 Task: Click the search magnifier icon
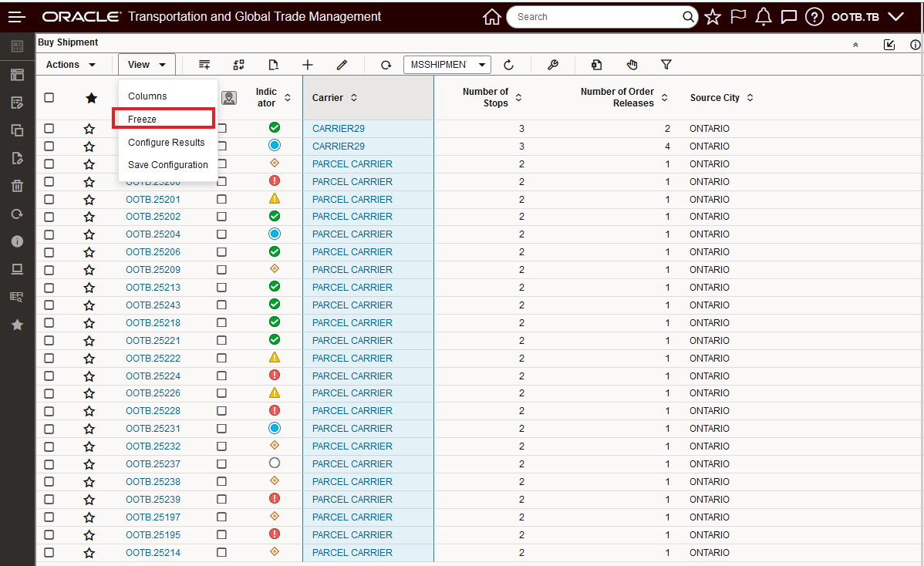tap(688, 17)
